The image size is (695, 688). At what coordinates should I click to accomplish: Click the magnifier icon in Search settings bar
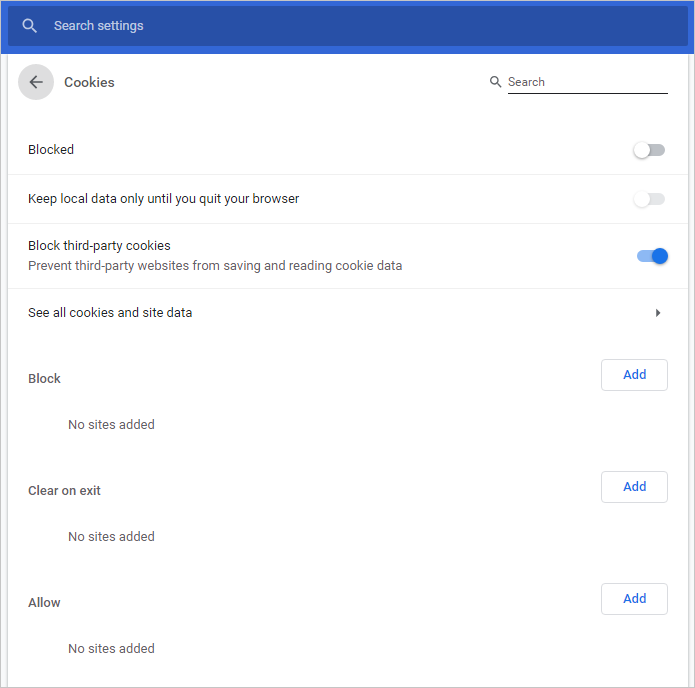coord(30,26)
